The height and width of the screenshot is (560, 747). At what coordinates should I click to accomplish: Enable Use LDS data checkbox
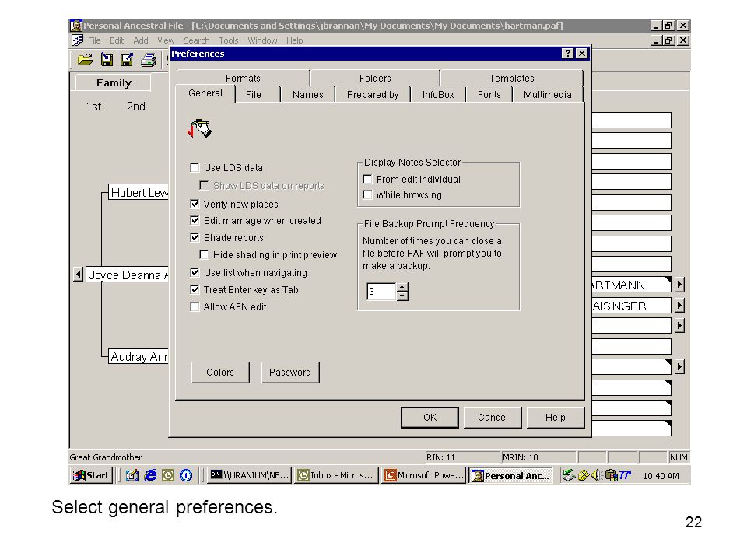pyautogui.click(x=195, y=168)
